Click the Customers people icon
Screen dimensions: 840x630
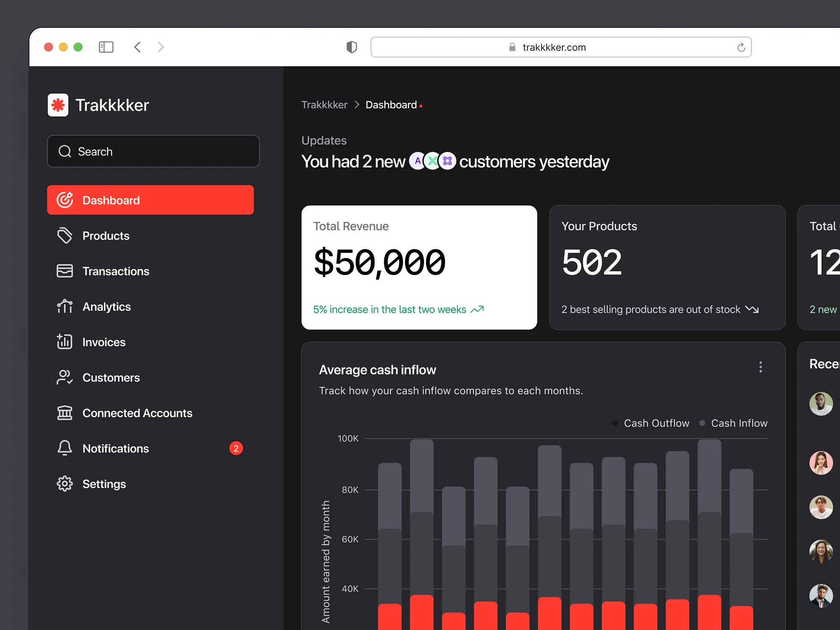click(x=65, y=377)
